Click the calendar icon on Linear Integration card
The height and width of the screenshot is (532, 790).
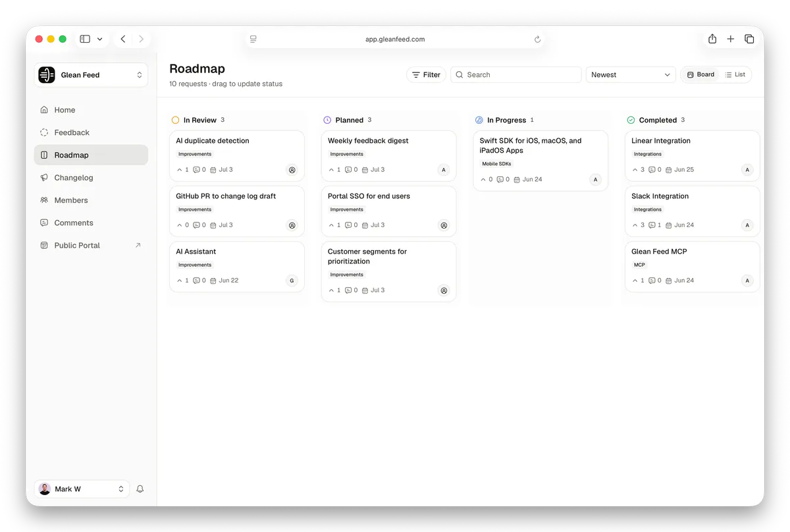click(x=669, y=170)
